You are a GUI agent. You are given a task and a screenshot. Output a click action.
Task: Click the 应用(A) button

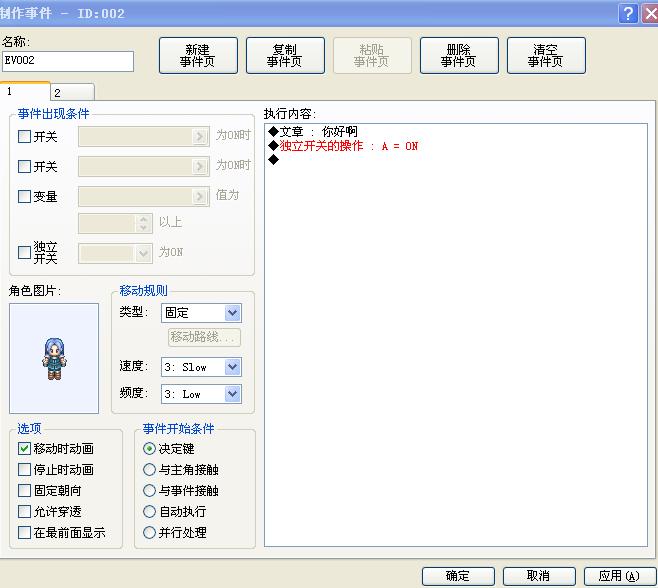click(620, 576)
